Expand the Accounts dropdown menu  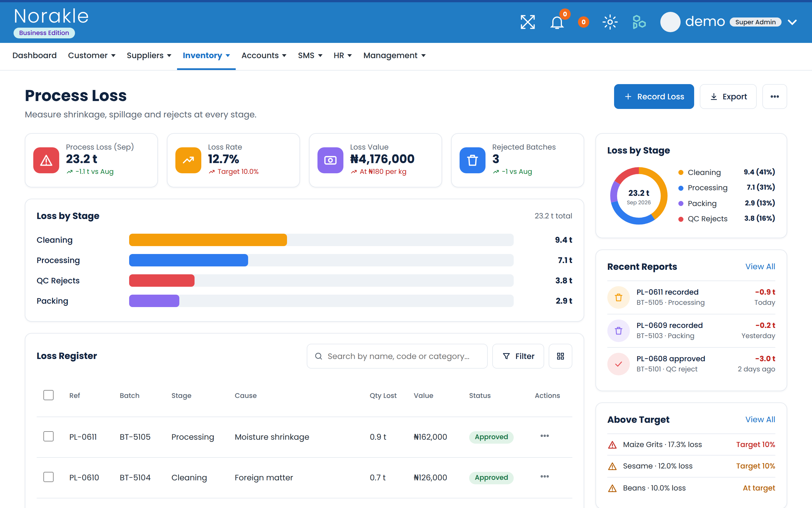coord(264,55)
